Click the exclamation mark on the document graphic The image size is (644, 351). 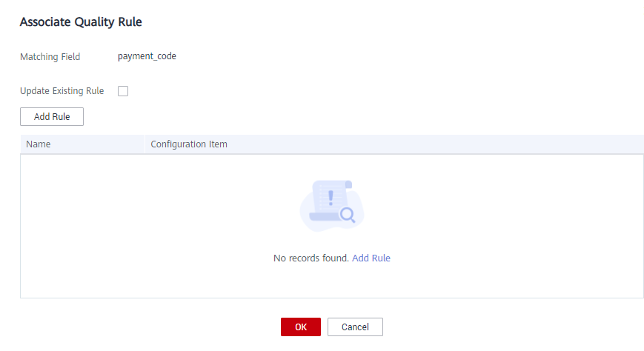tap(331, 198)
